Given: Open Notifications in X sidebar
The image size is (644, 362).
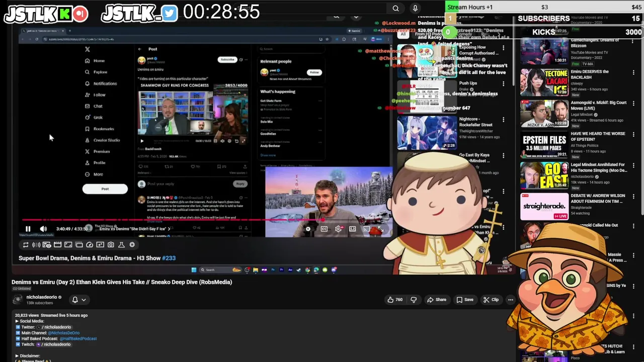Looking at the screenshot, I should pos(101,83).
